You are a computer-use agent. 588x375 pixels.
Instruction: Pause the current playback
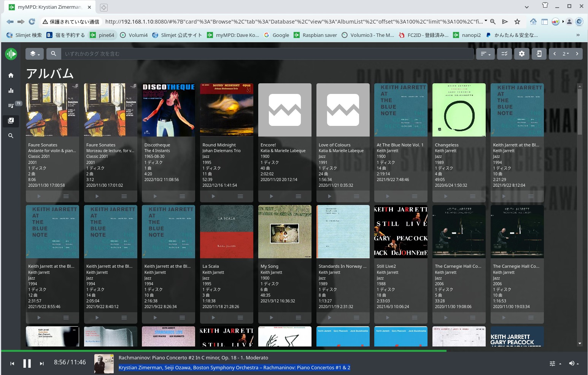point(27,364)
